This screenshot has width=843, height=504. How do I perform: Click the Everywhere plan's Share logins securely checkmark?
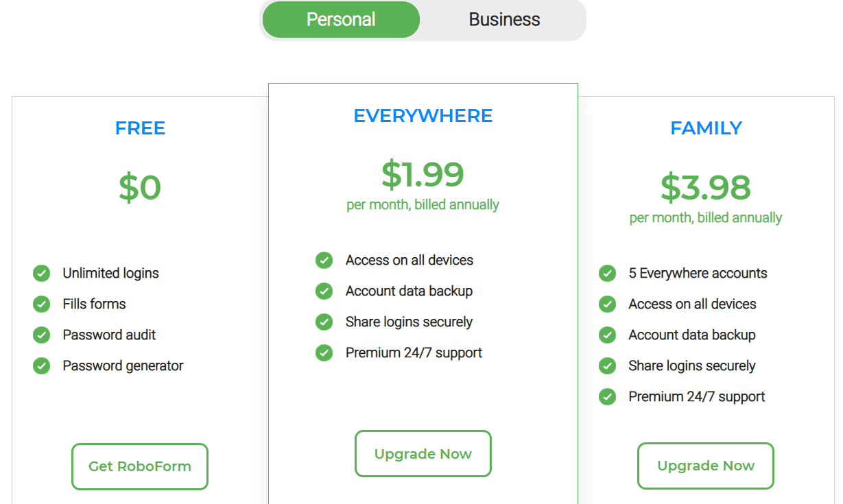tap(324, 322)
